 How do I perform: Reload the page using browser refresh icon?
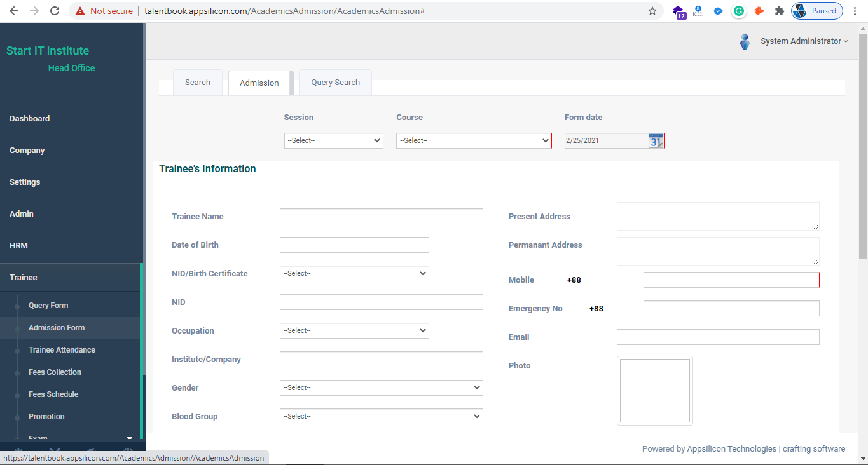click(55, 11)
